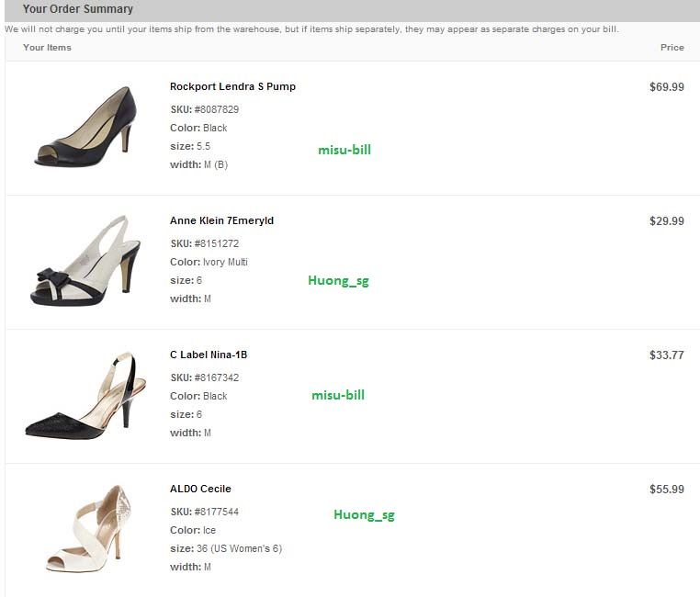The width and height of the screenshot is (700, 597).
Task: Click the green Huong_sg label beside ALDO Cecile
Action: coord(364,514)
